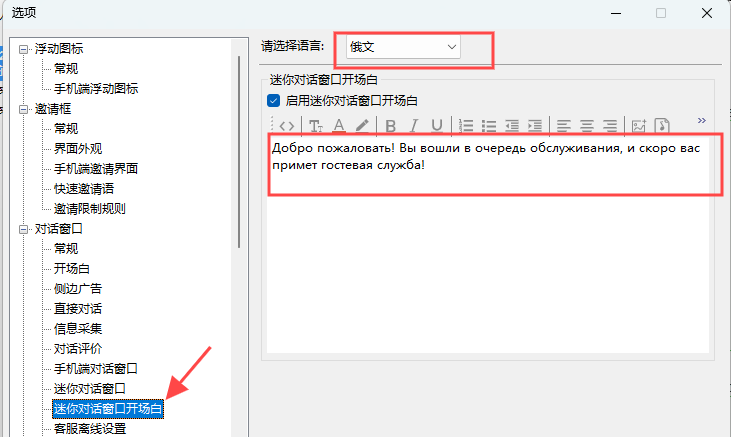This screenshot has width=731, height=437.
Task: Pick the font color tool
Action: tap(339, 125)
